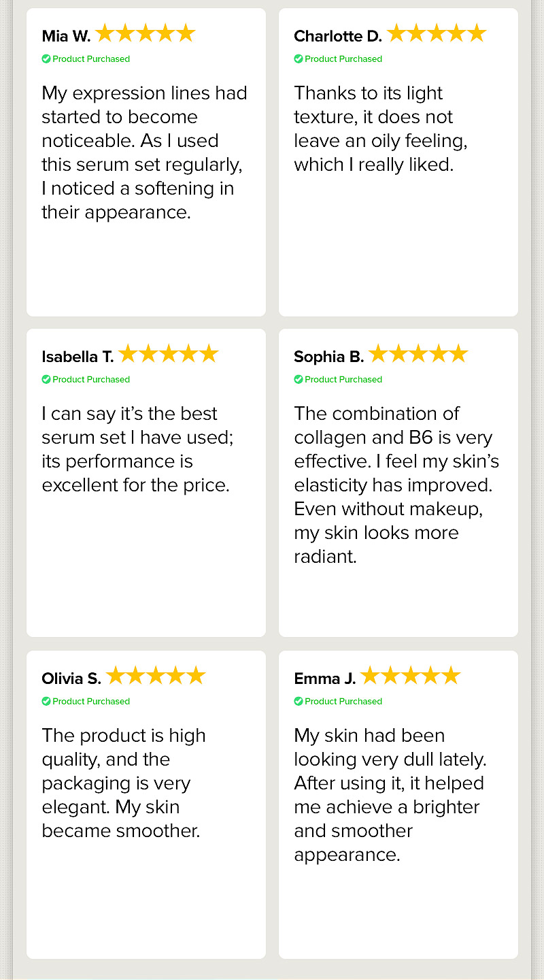Click the green checkmark under Olivia S.
This screenshot has width=544, height=980.
click(46, 702)
